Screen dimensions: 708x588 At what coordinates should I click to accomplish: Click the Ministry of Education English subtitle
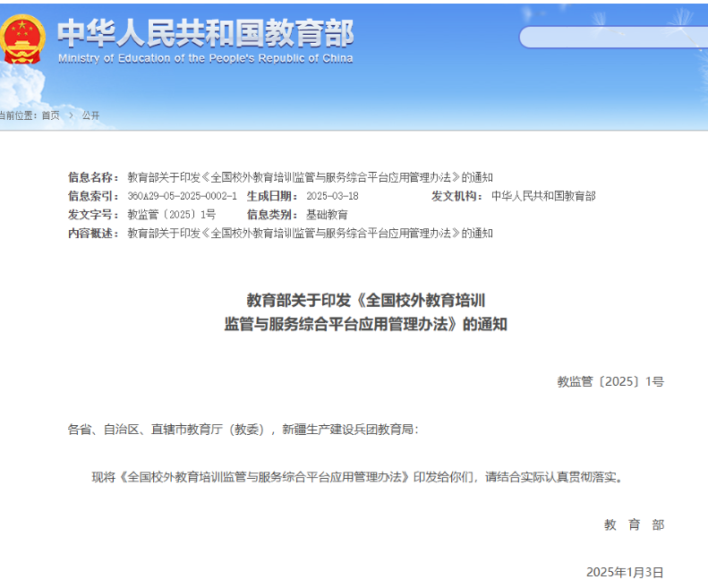point(206,58)
